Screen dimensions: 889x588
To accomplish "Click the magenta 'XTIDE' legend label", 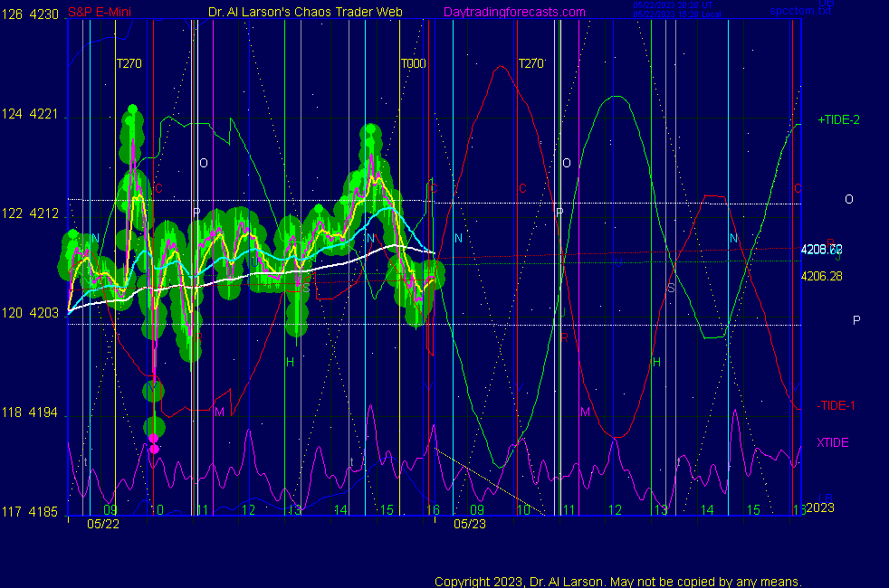I will pos(832,442).
